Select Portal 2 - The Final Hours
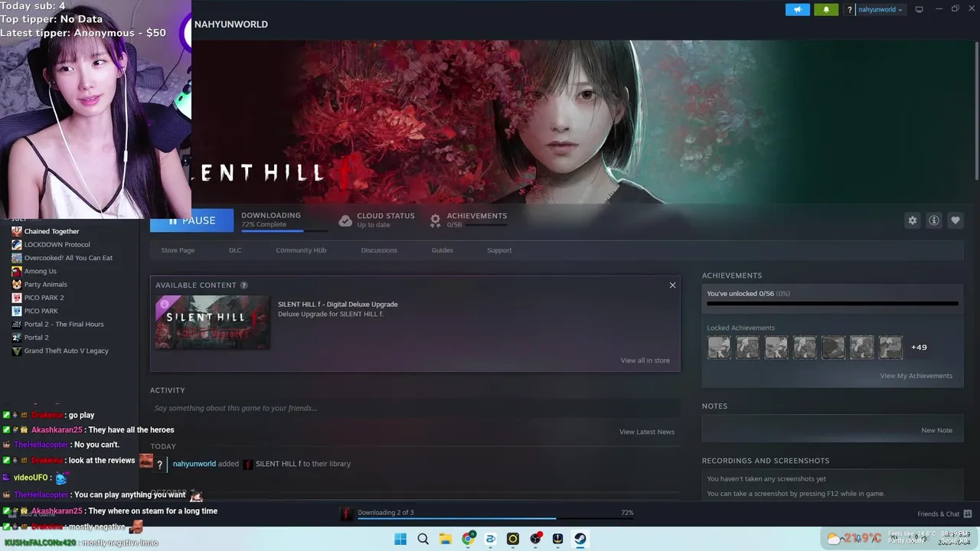Image resolution: width=980 pixels, height=551 pixels. point(64,324)
